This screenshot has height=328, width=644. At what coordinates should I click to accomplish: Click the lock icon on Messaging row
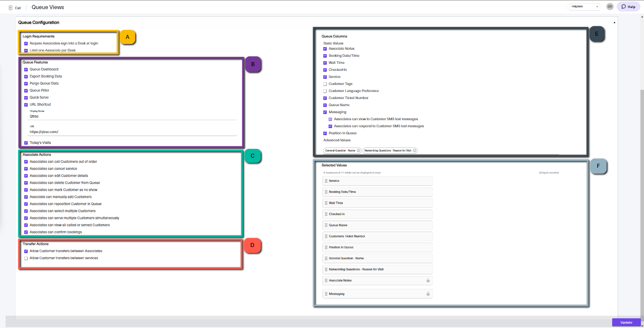[428, 293]
